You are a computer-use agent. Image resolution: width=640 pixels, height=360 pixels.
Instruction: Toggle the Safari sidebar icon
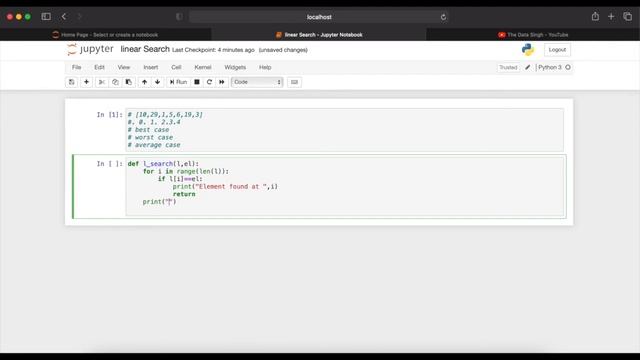point(46,16)
